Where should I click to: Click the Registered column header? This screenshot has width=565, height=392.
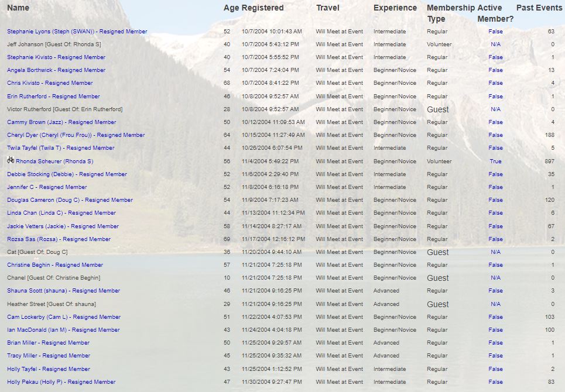click(262, 8)
